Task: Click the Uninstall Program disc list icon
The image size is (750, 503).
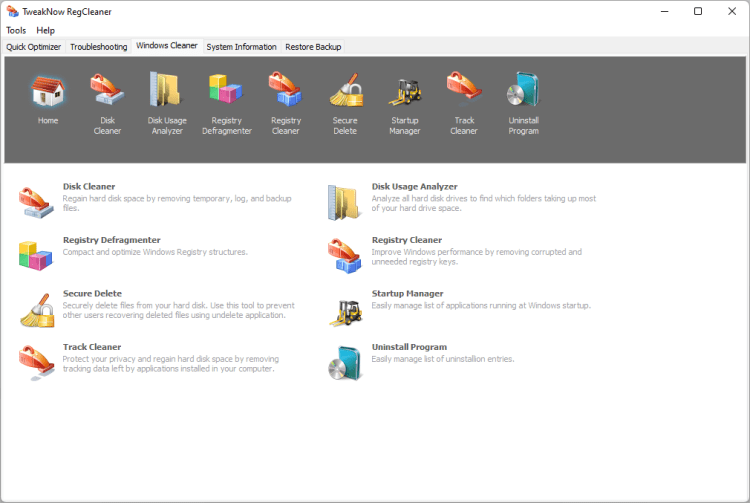Action: click(x=344, y=363)
